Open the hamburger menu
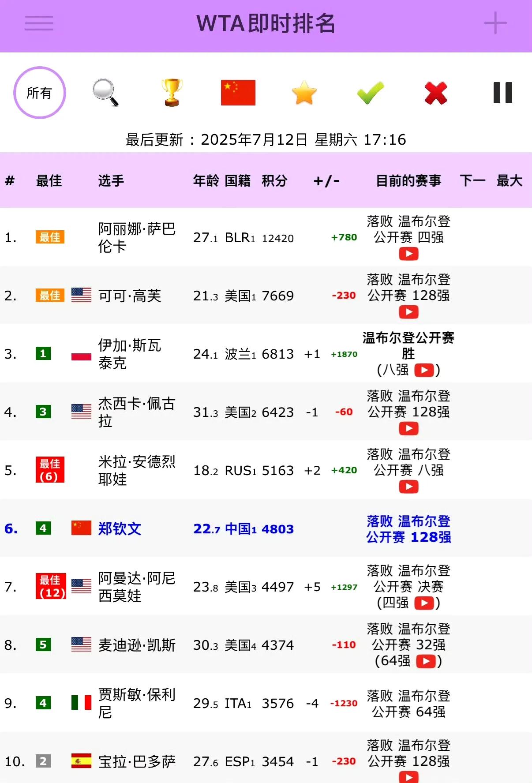Viewport: 532px width, 783px height. [39, 23]
